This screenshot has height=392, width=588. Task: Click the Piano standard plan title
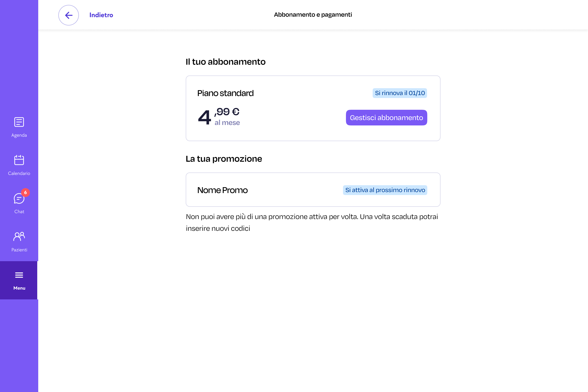[x=225, y=93]
